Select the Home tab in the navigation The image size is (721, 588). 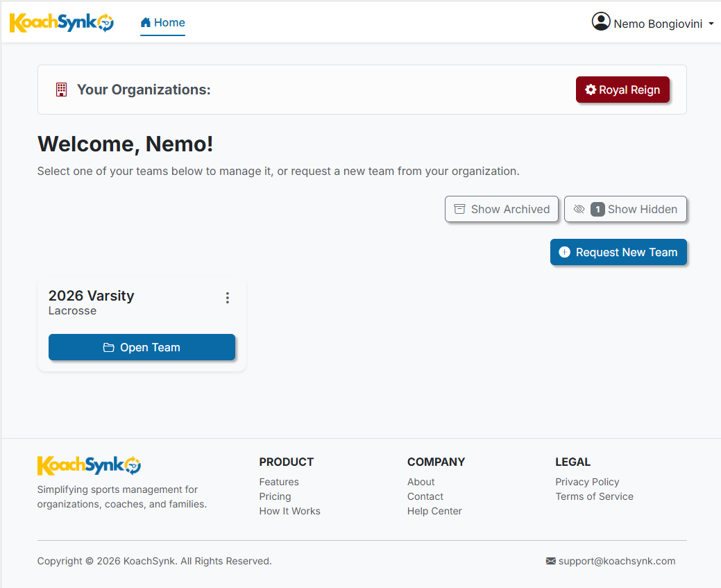162,22
